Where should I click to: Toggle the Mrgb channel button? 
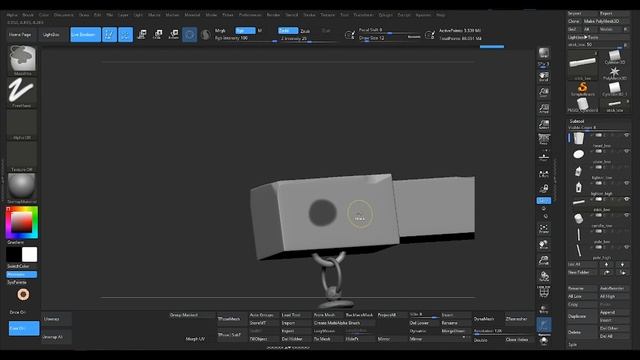(x=220, y=31)
